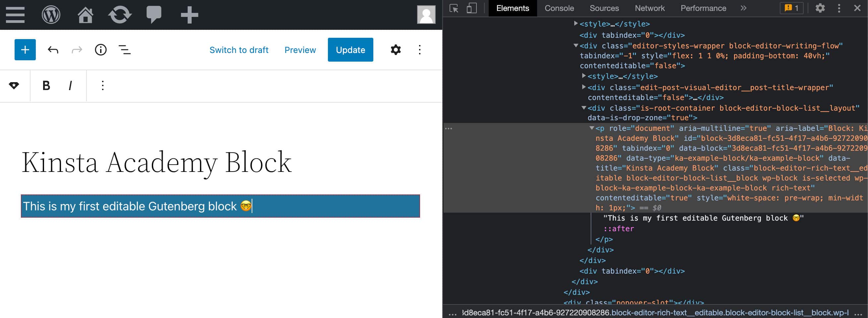This screenshot has width=868, height=318.
Task: Switch to the Console tab
Action: click(x=559, y=8)
